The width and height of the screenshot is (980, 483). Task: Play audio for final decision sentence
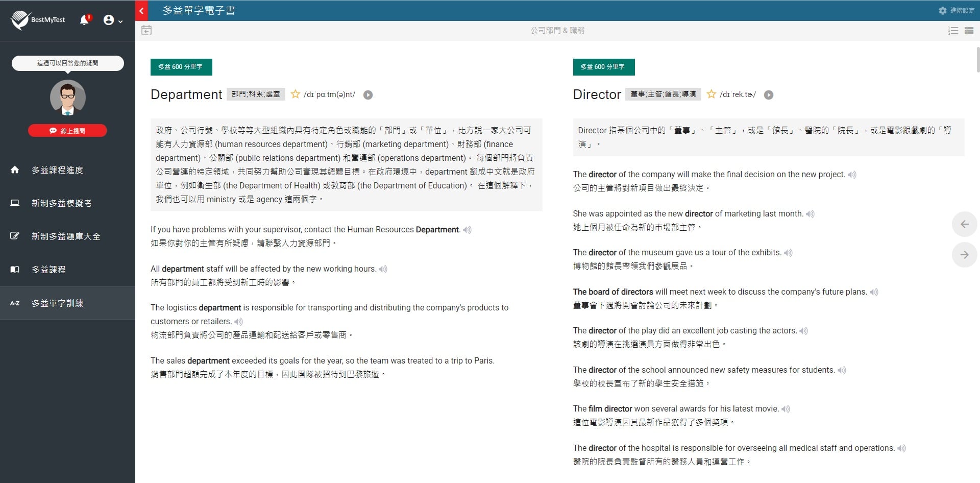click(x=852, y=175)
